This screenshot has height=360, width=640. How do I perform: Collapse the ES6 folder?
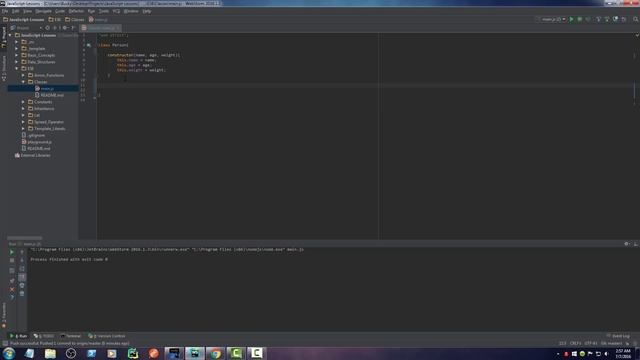coord(17,69)
